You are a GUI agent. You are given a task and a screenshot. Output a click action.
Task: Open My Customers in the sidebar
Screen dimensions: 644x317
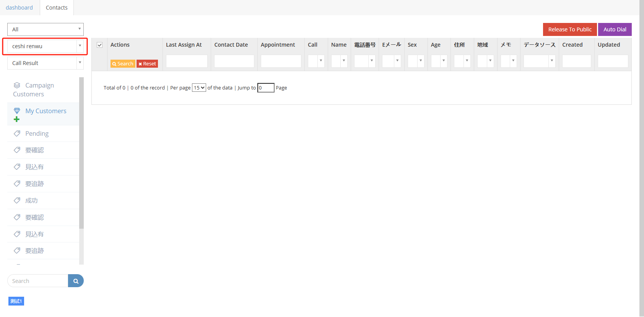(x=43, y=114)
